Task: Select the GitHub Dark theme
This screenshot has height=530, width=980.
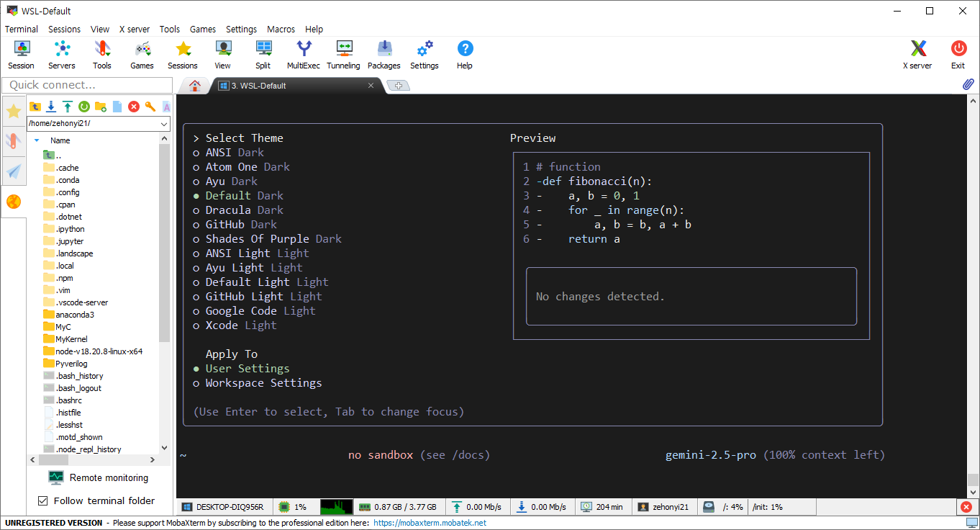Action: [235, 225]
